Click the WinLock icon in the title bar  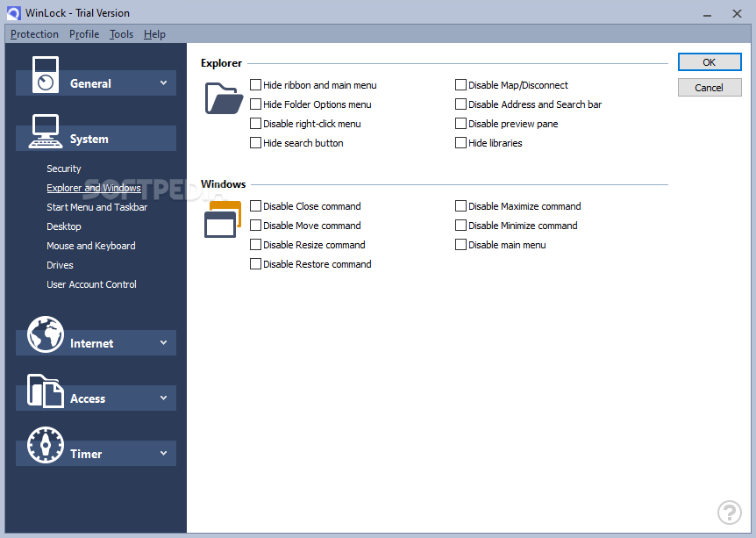click(11, 12)
